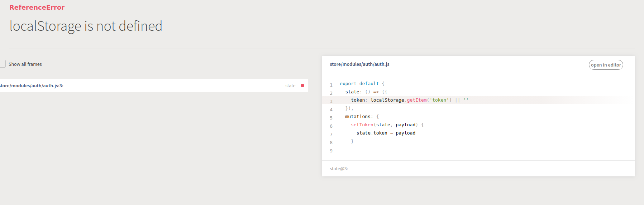Image resolution: width=644 pixels, height=205 pixels.
Task: Click the localStorage is not defined message
Action: [86, 26]
